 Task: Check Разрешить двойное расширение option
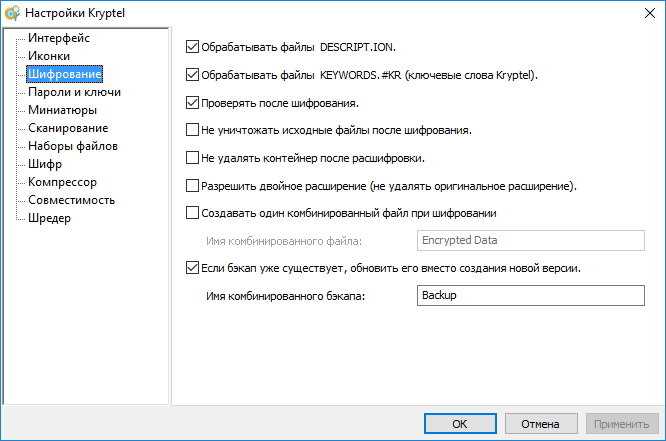pos(193,185)
